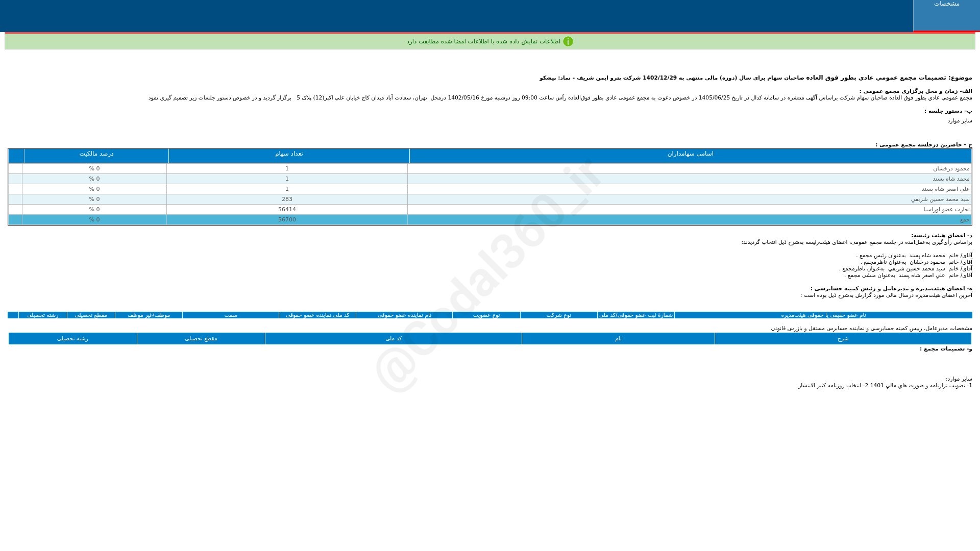Click the موظف/غیر موظف column header
The image size is (980, 551).
pyautogui.click(x=149, y=315)
